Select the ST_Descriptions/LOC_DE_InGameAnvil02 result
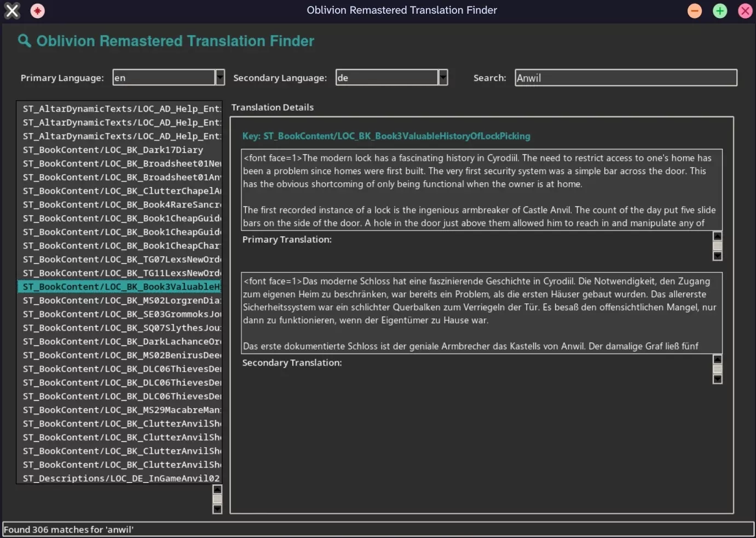 (x=119, y=478)
